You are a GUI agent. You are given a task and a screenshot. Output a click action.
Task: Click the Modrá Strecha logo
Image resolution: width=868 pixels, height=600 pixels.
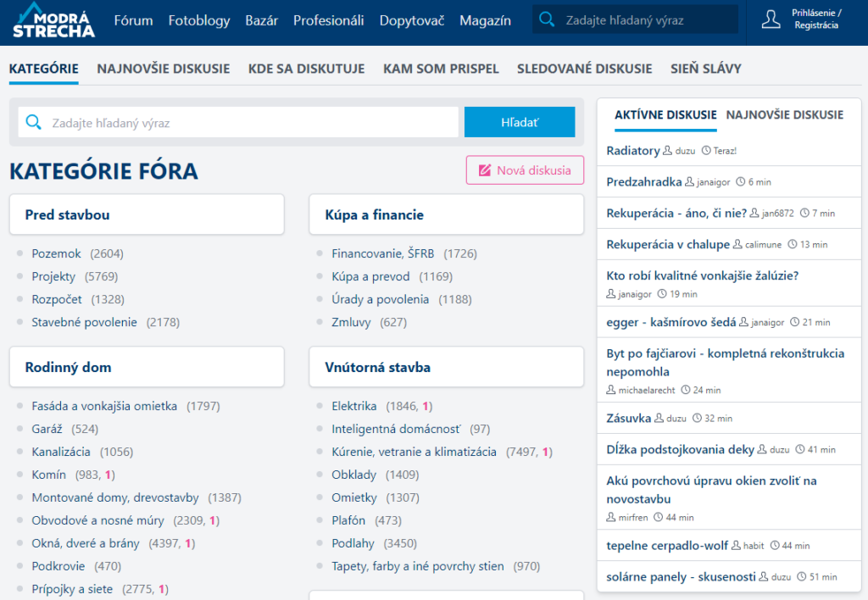[53, 20]
